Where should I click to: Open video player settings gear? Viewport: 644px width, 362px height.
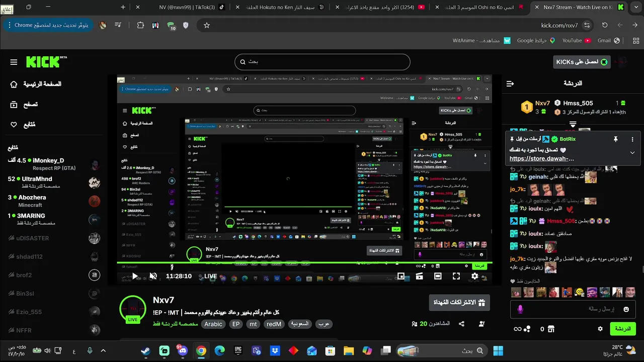pyautogui.click(x=474, y=276)
